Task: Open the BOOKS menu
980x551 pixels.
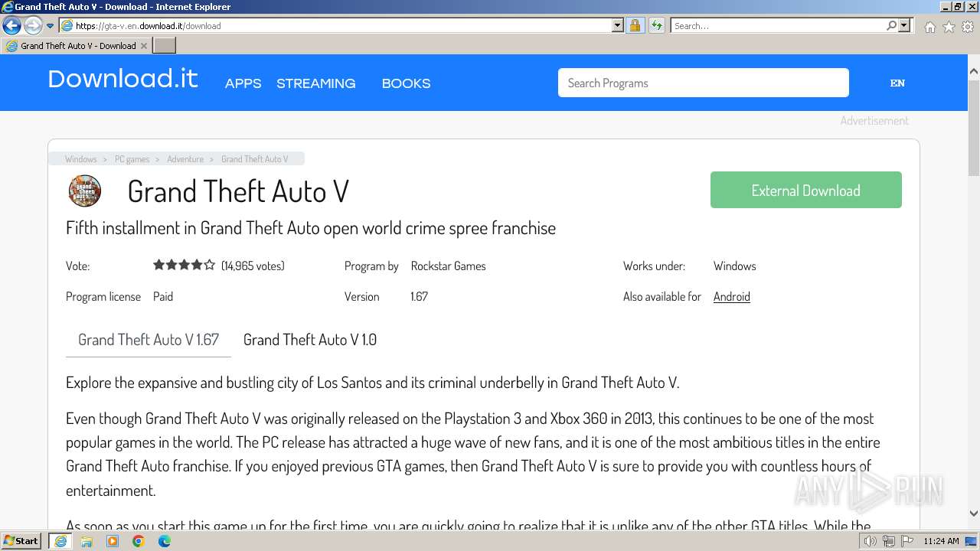Action: pyautogui.click(x=406, y=83)
